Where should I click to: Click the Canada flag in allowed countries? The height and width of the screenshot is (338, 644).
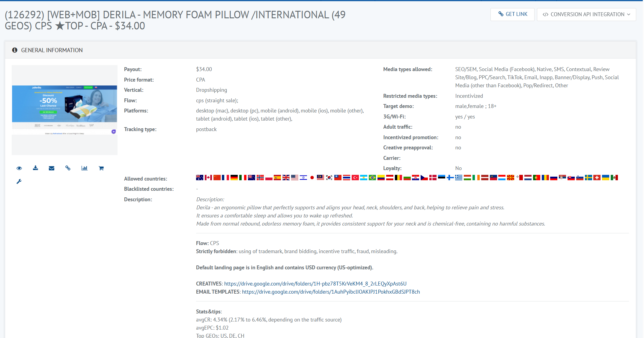pyautogui.click(x=208, y=178)
